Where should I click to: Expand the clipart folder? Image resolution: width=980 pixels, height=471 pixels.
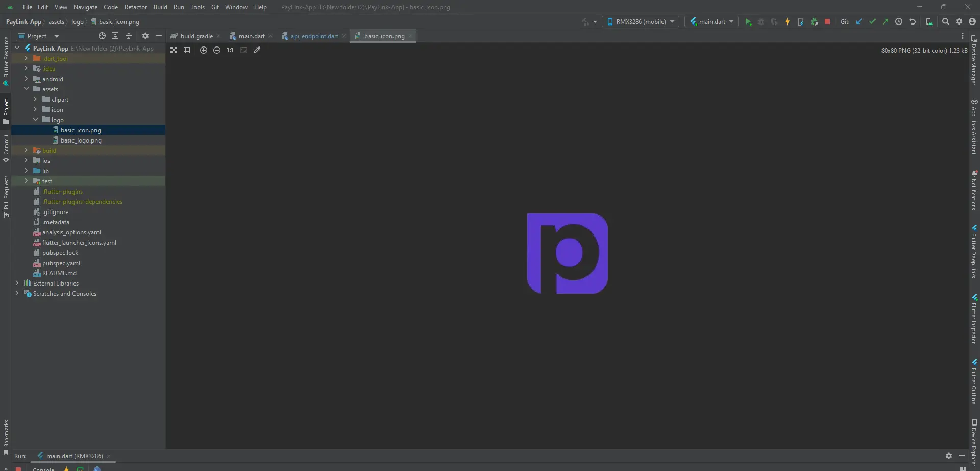point(35,99)
